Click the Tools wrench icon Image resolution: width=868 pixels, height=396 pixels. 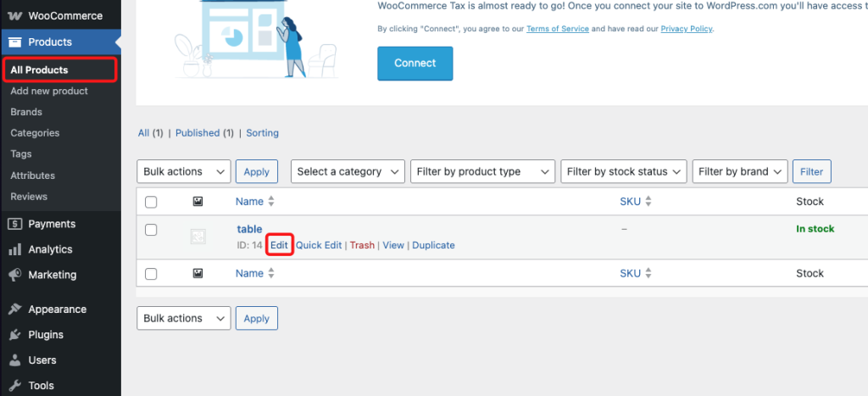point(15,386)
